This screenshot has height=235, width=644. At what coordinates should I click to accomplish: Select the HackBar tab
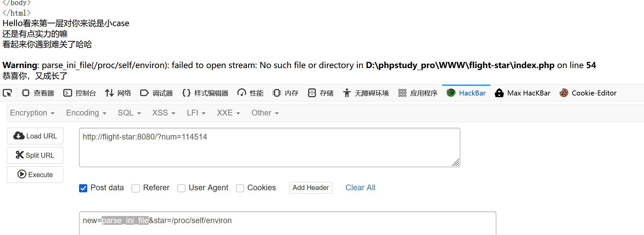pyautogui.click(x=466, y=93)
